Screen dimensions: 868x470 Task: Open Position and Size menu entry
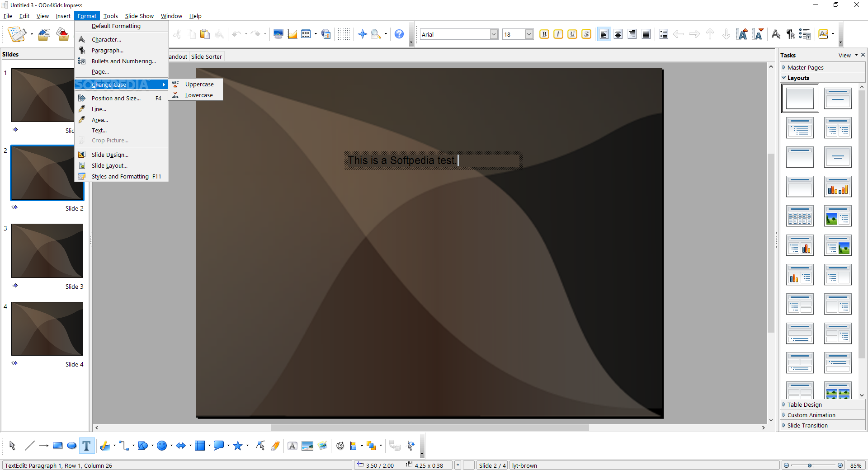(122, 98)
